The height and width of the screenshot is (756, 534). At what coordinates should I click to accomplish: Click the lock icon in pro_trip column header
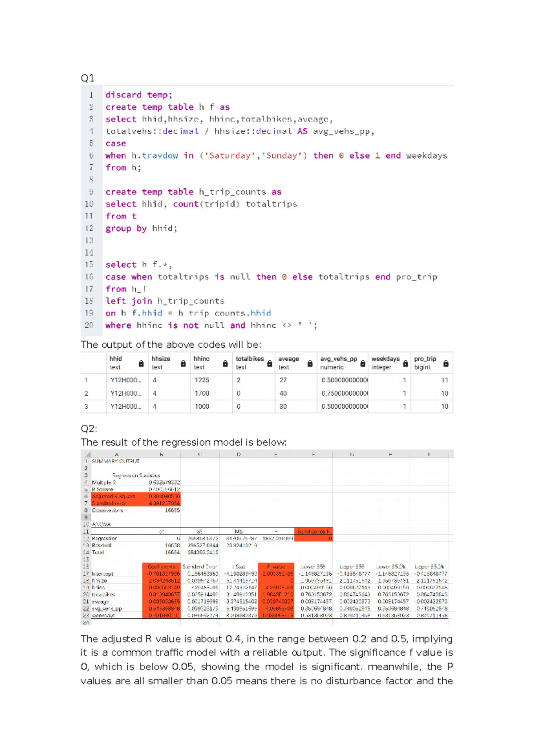445,364
